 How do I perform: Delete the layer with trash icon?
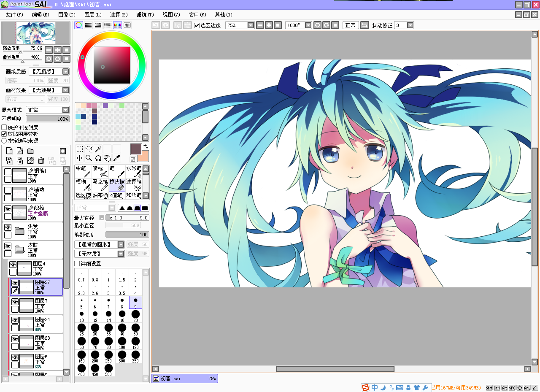click(x=41, y=160)
